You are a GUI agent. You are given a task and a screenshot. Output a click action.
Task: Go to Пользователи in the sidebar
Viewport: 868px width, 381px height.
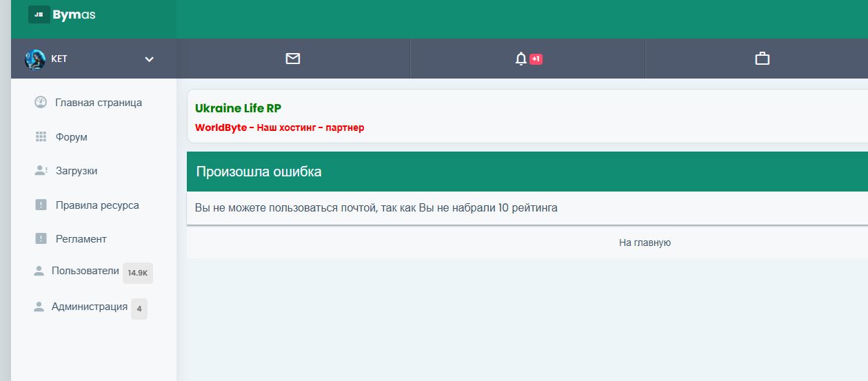pyautogui.click(x=85, y=271)
